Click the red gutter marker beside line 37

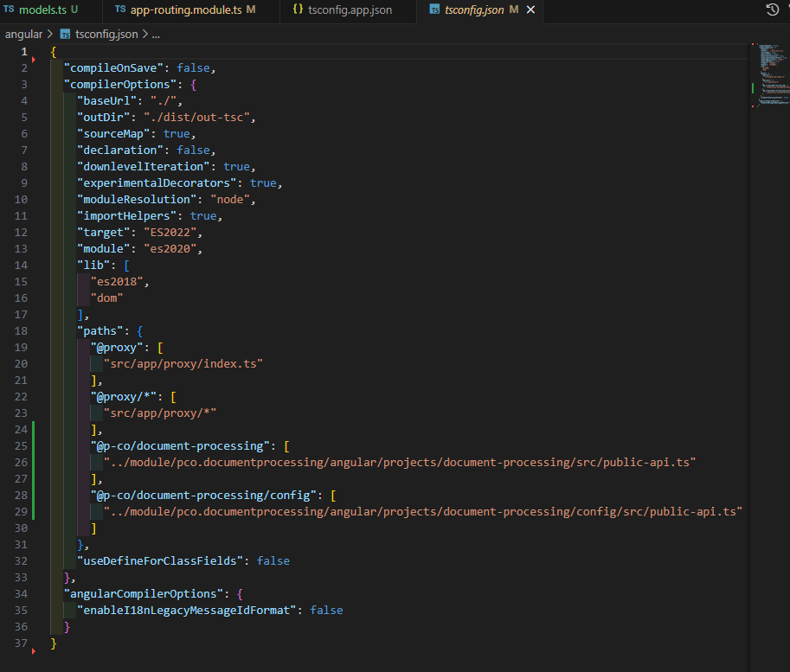pyautogui.click(x=34, y=650)
